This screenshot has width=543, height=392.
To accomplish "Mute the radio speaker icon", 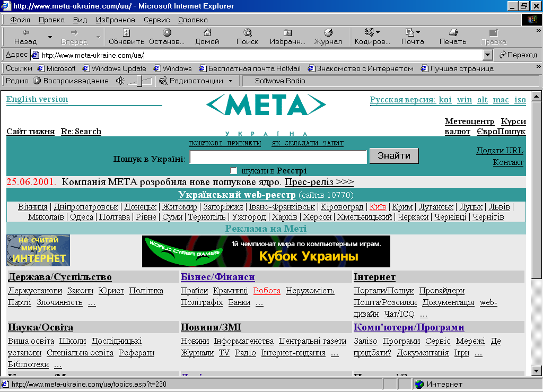I will (x=120, y=81).
